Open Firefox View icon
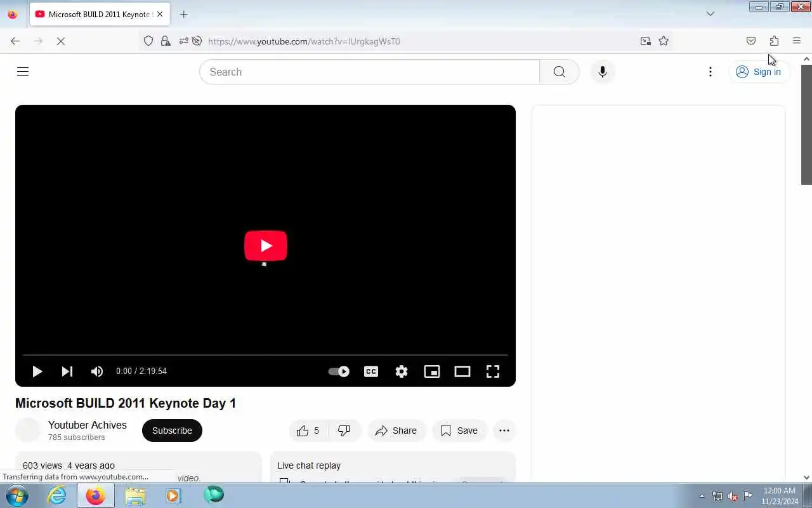This screenshot has width=812, height=508. (12, 14)
